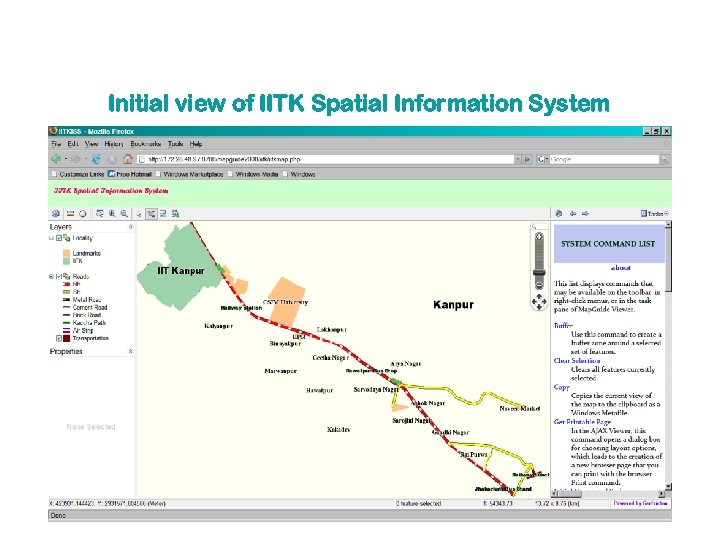Viewport: 720px width, 540px height.
Task: Click the Windows Media bookmark
Action: (253, 174)
